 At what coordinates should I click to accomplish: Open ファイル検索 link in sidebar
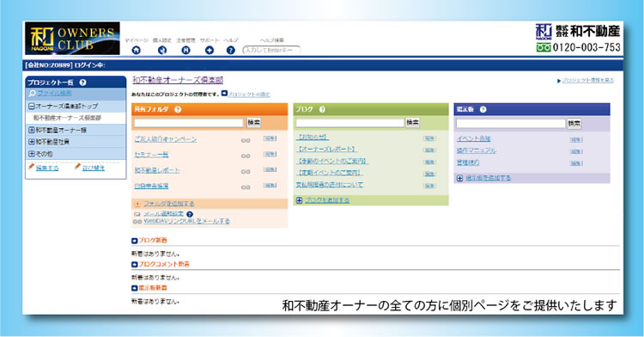tap(55, 94)
